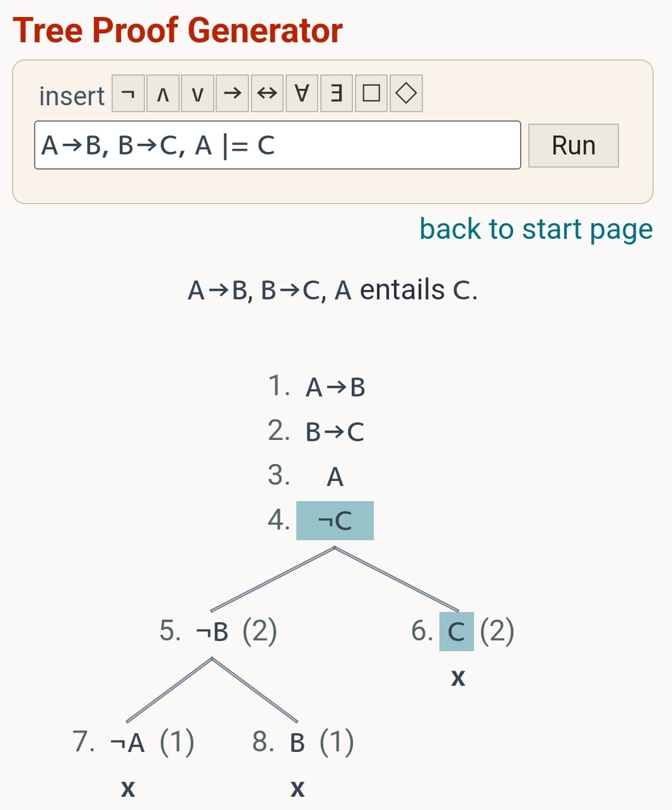672x810 pixels.
Task: Insert the existential quantifier ∃ symbol
Action: coord(337,93)
